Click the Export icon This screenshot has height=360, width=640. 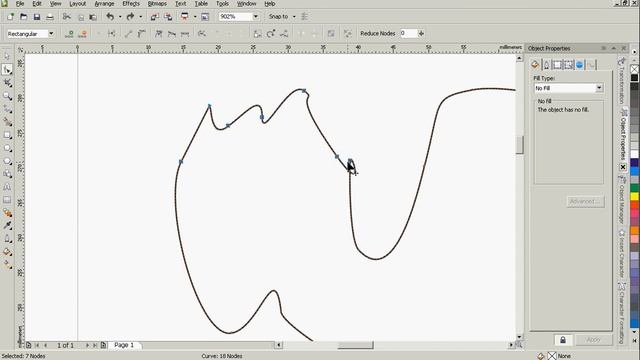(x=168, y=17)
